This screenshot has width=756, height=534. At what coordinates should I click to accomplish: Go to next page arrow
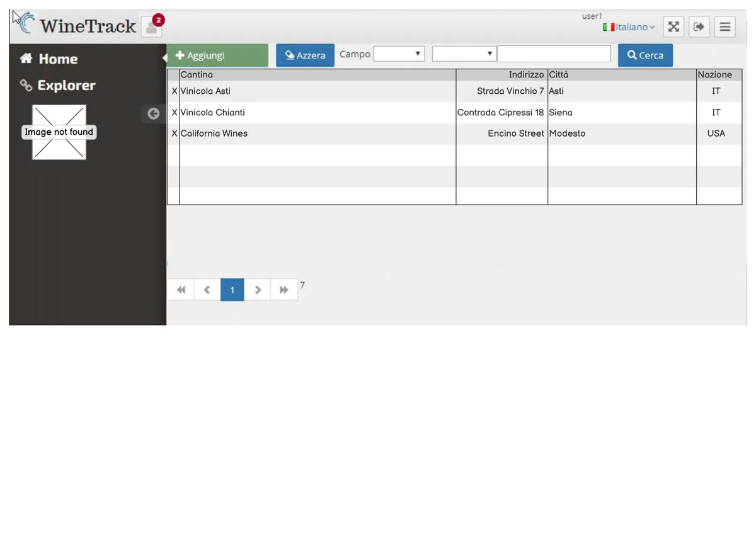[258, 290]
